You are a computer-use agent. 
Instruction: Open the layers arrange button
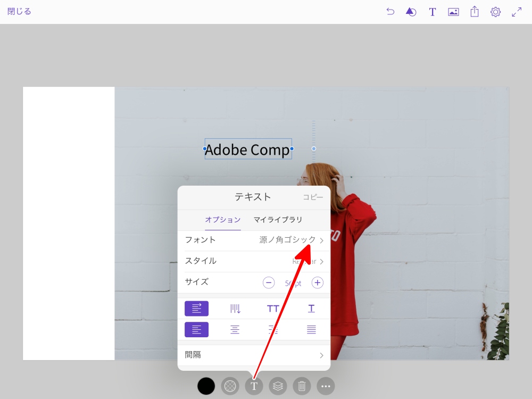(x=278, y=386)
